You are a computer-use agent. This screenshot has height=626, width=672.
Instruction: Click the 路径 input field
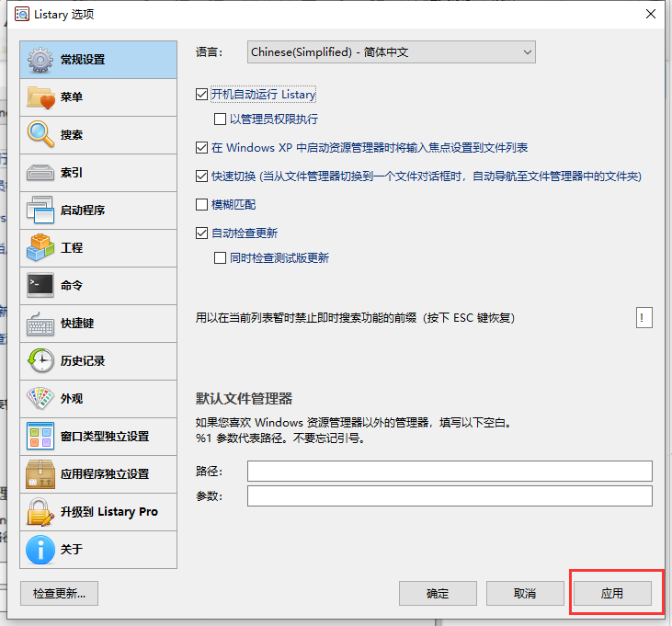[450, 472]
